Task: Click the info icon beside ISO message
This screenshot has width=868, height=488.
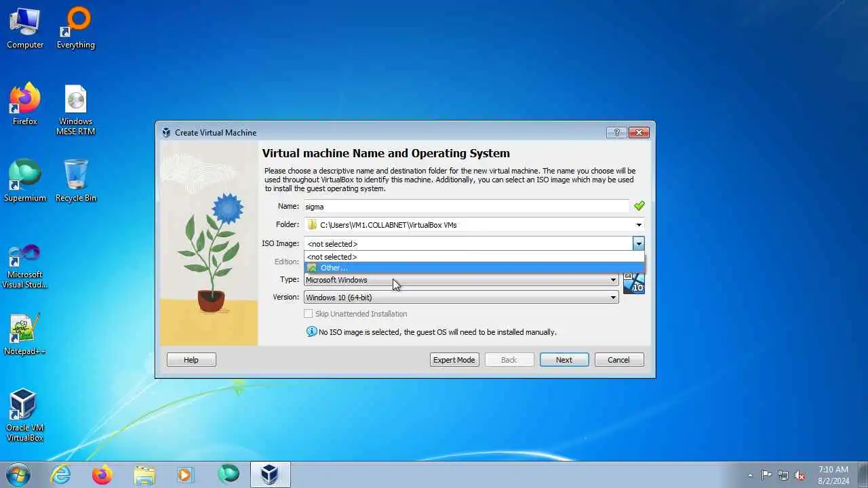Action: pos(311,331)
